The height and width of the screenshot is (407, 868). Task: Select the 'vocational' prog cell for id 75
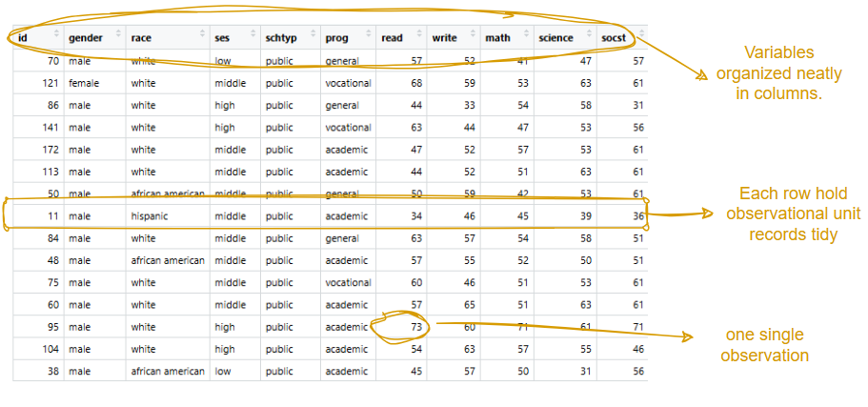pos(348,283)
